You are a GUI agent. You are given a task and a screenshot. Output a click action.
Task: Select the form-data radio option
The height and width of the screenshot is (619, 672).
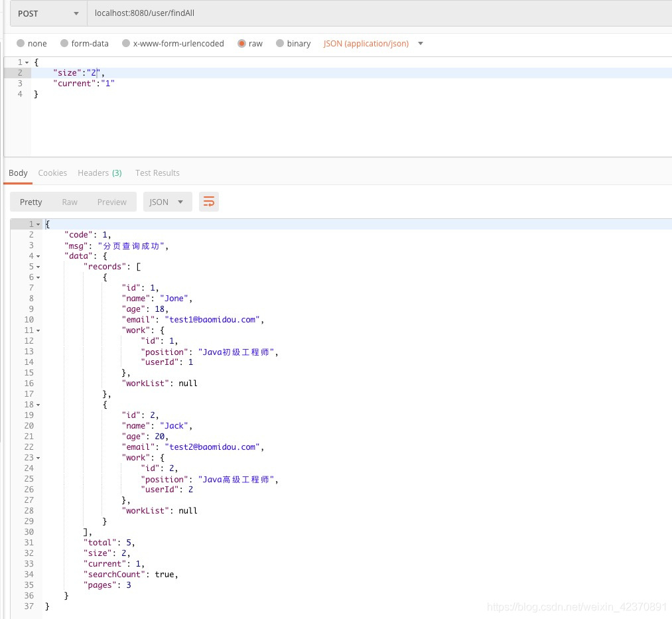click(x=64, y=44)
